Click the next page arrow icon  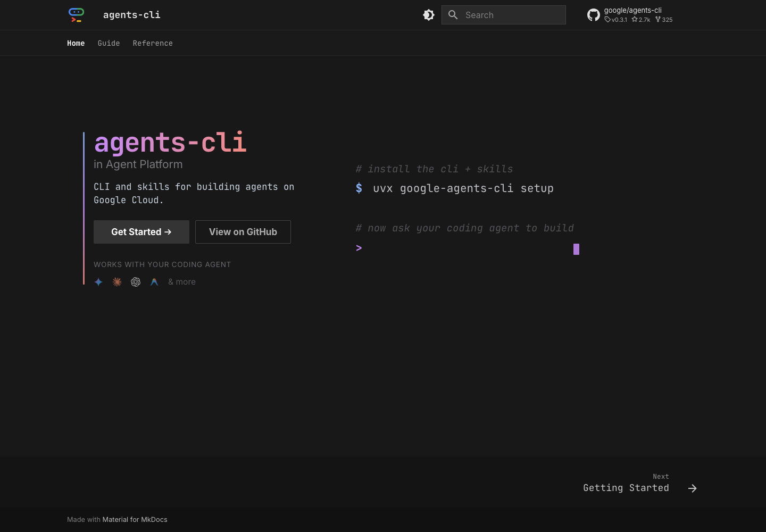tap(692, 488)
